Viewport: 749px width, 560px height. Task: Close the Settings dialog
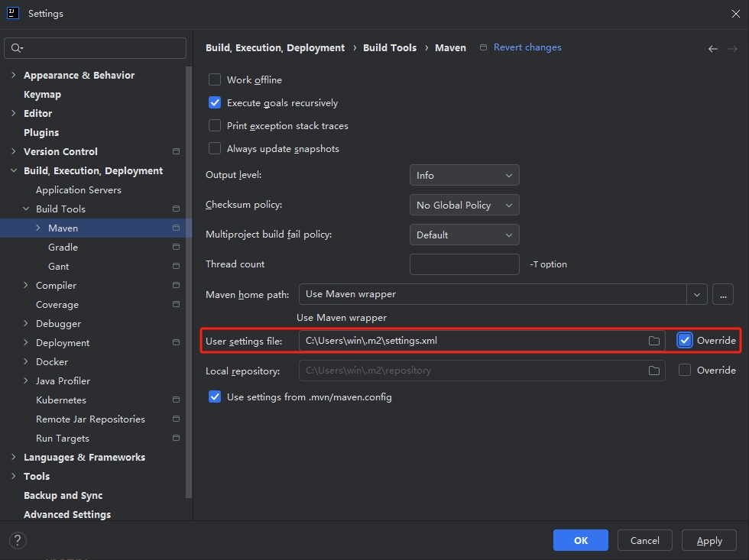tap(735, 13)
